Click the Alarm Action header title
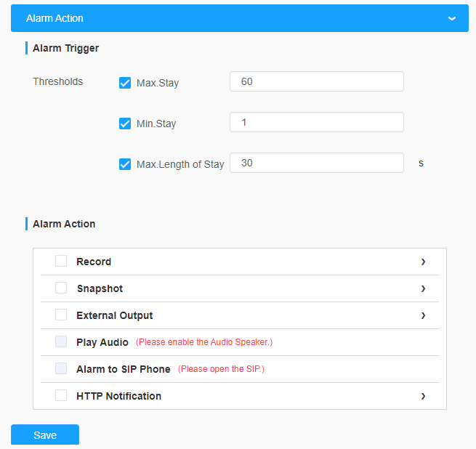476x449 pixels. pos(55,18)
